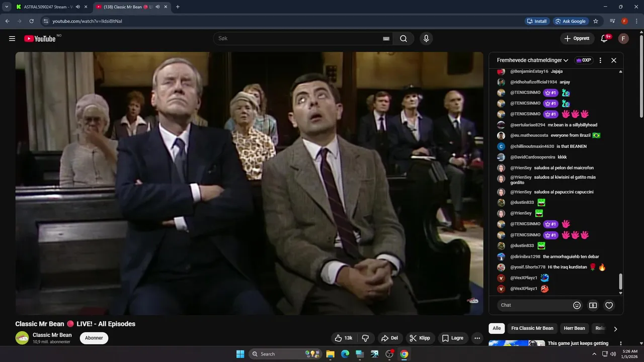Share the video via Del button
The width and height of the screenshot is (644, 362).
click(x=390, y=338)
